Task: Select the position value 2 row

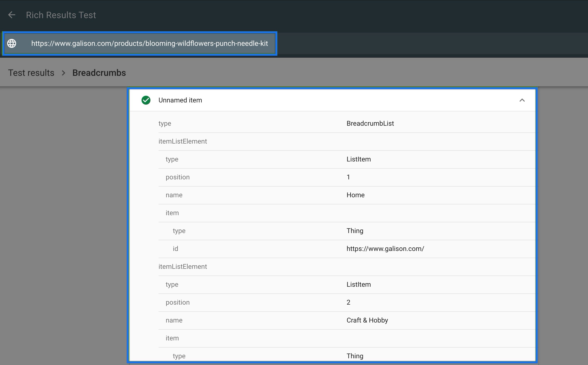Action: click(x=348, y=302)
